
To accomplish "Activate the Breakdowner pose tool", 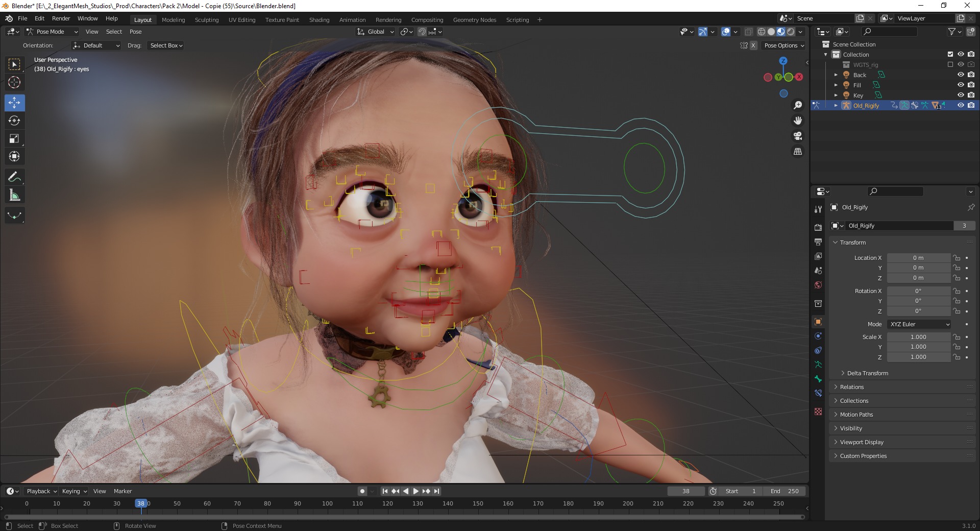I will point(14,215).
